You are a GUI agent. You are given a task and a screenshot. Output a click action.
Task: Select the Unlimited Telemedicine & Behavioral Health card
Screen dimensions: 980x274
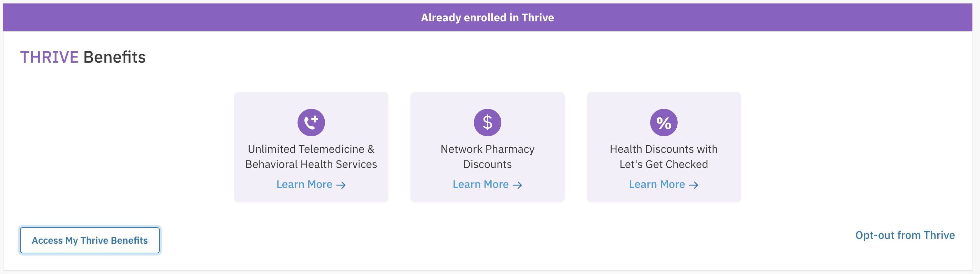click(x=311, y=147)
